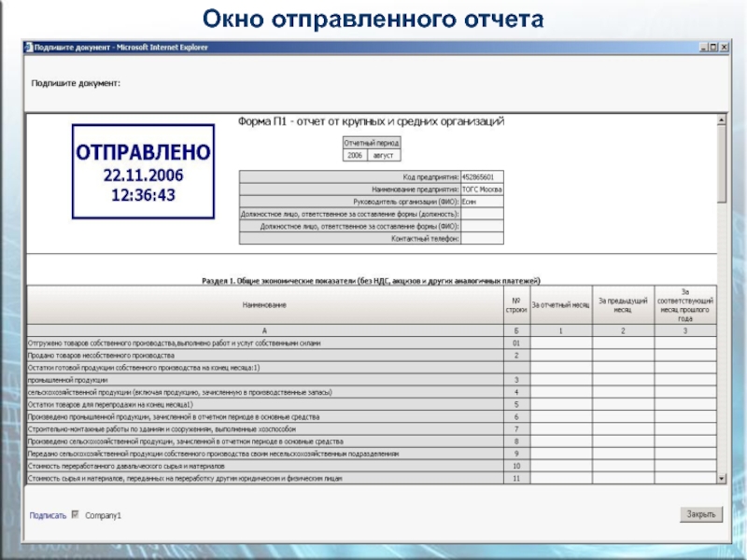Image resolution: width=747 pixels, height=560 pixels.
Task: Click the Подписать link
Action: [x=48, y=515]
